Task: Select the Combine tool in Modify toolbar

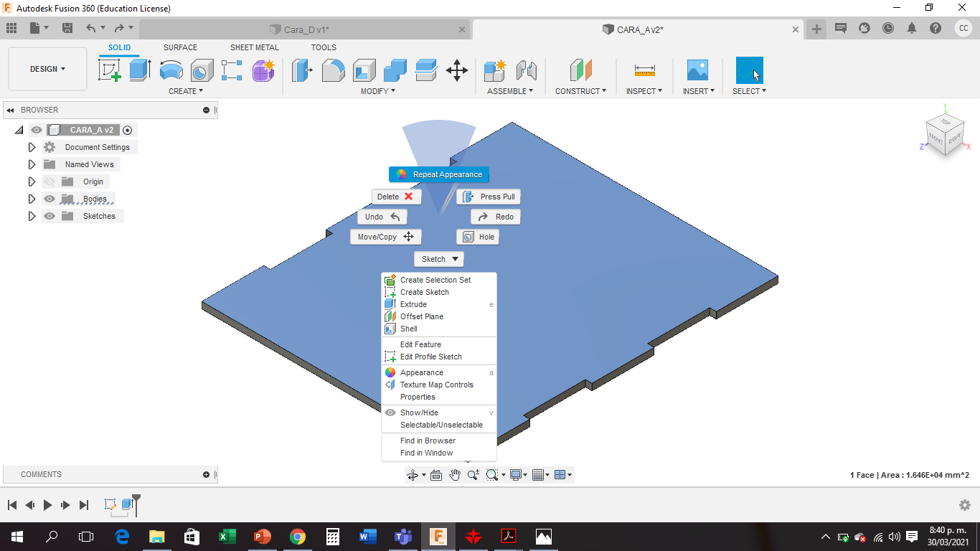Action: tap(395, 70)
